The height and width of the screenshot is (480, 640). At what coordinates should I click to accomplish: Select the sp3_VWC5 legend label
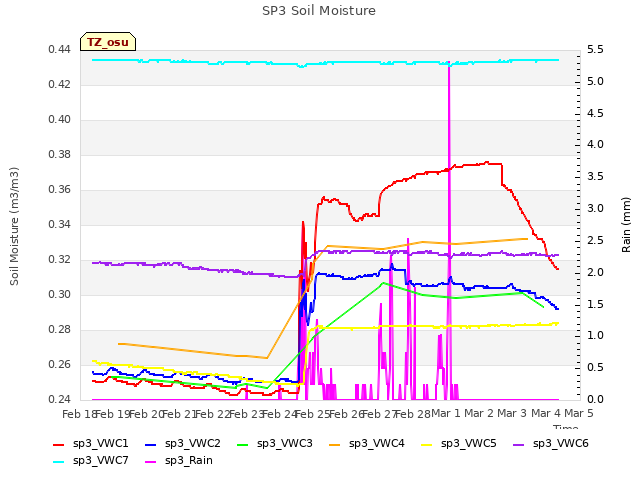point(469,444)
